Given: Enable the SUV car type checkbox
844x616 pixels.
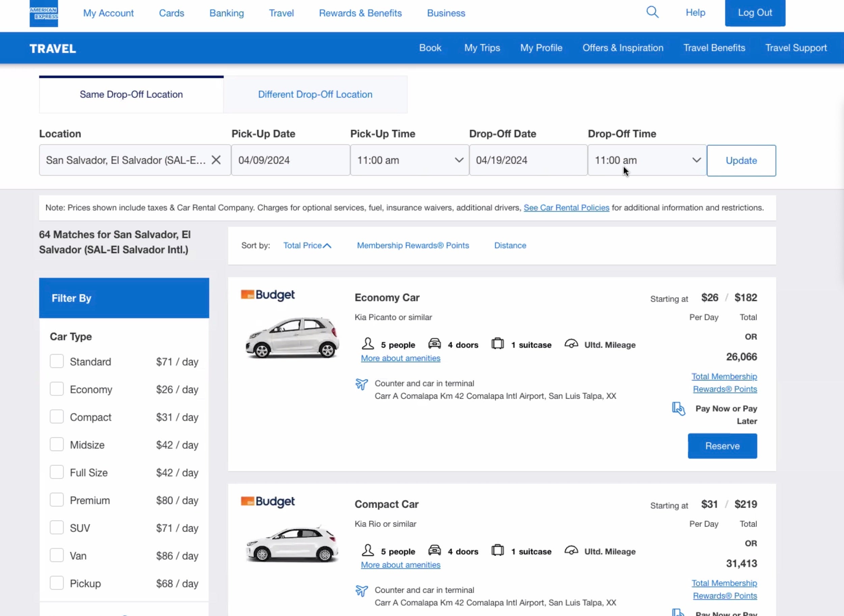Looking at the screenshot, I should pyautogui.click(x=57, y=528).
